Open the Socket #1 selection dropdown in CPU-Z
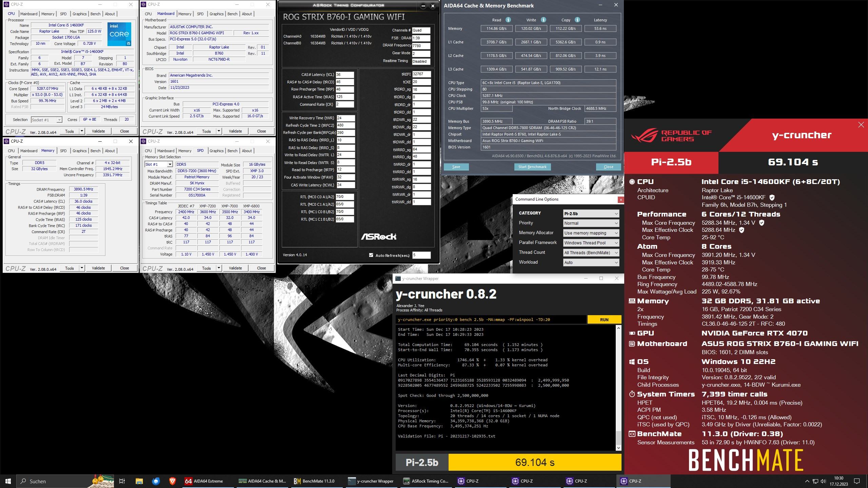Viewport: 868px width, 488px height. point(46,120)
